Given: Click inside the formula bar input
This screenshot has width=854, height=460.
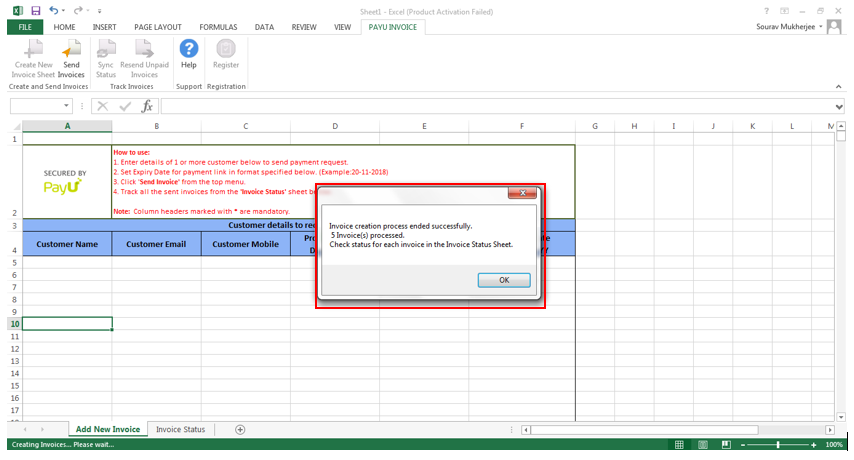Looking at the screenshot, I should pyautogui.click(x=497, y=106).
